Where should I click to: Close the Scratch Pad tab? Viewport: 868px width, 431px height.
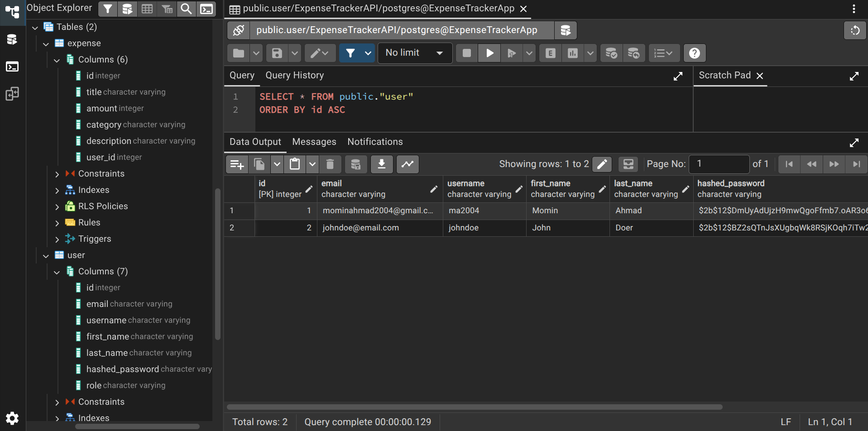(x=760, y=76)
